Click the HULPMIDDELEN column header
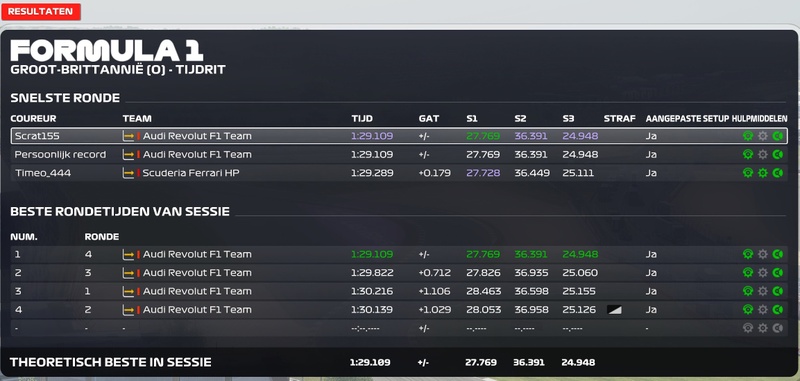The height and width of the screenshot is (381, 800). tap(759, 118)
